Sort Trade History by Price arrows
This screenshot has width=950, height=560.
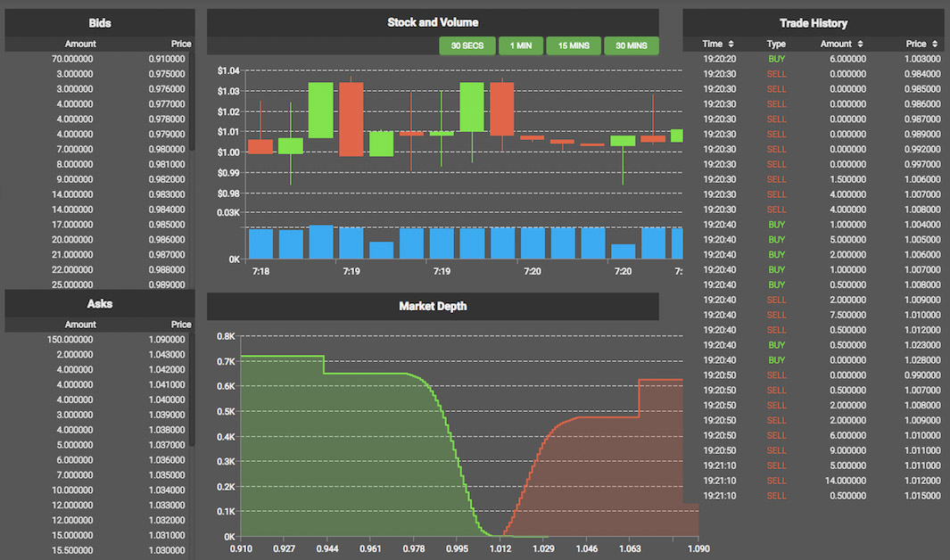click(x=934, y=45)
